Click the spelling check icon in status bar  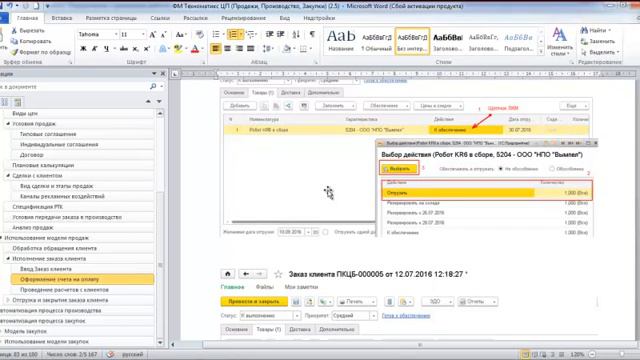110,354
